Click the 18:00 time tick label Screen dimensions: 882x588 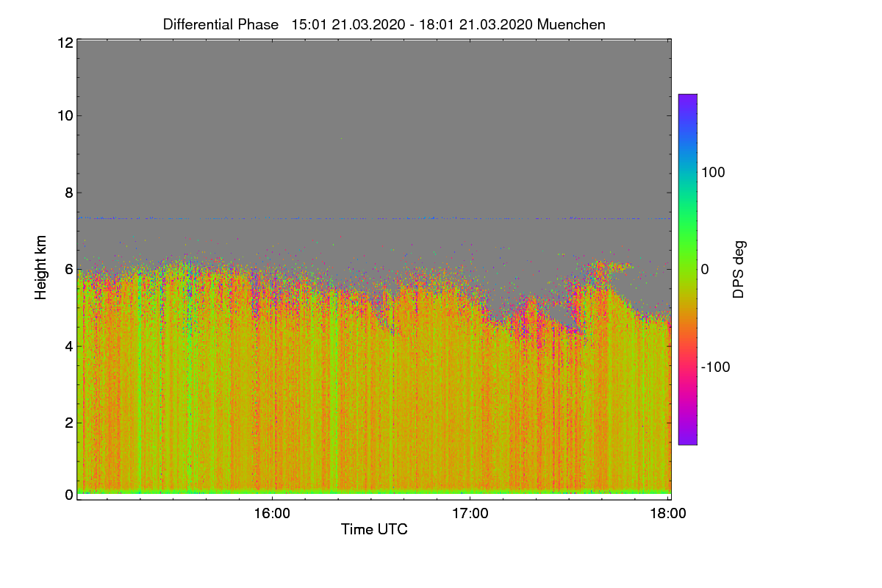coord(668,514)
